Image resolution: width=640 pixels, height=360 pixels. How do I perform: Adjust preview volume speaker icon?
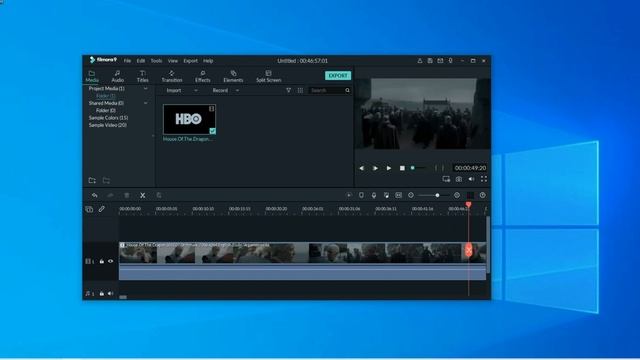pyautogui.click(x=471, y=179)
